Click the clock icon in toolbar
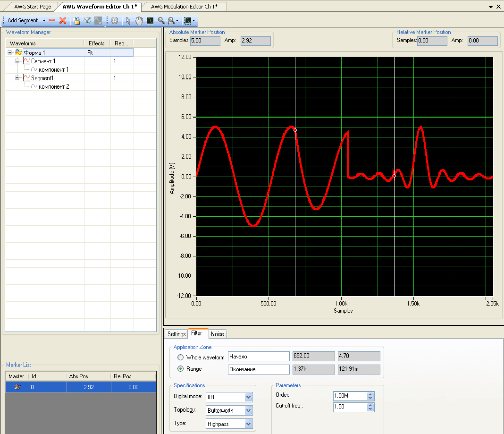Screen dimensions: 504x434 (115, 21)
